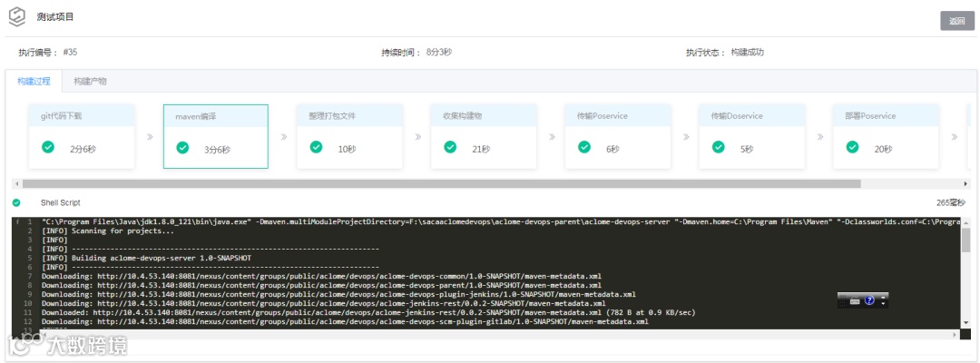980x363 pixels.
Task: Click the chevron after maven编译 stage
Action: 284,136
